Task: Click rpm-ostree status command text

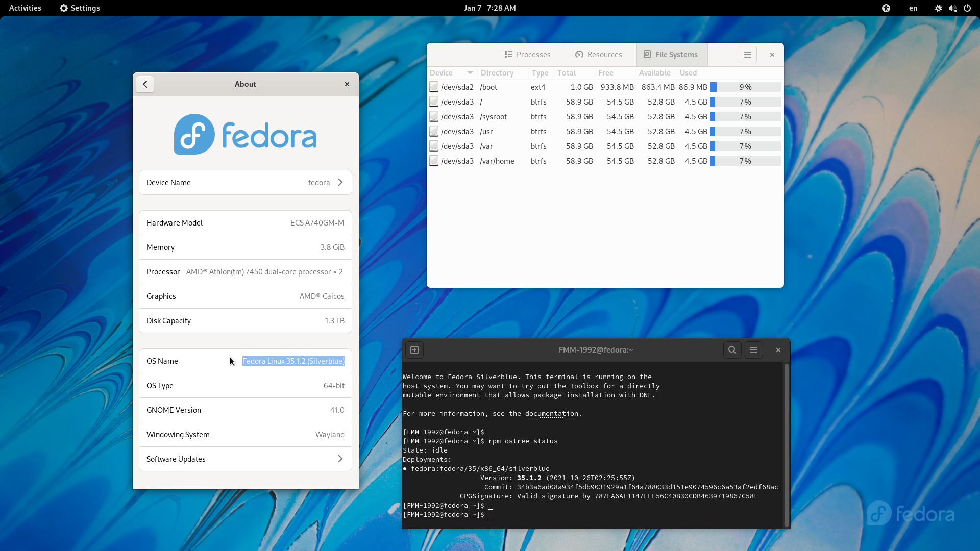Action: (x=523, y=441)
